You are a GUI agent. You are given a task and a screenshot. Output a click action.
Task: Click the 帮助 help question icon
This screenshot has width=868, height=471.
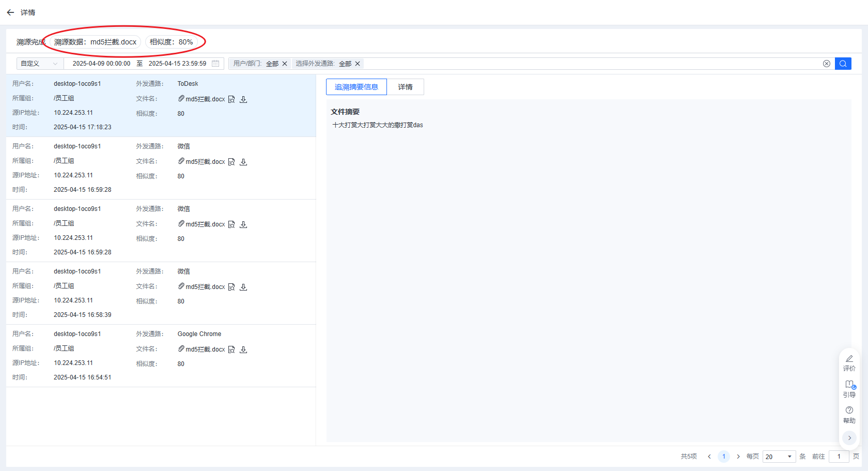849,411
